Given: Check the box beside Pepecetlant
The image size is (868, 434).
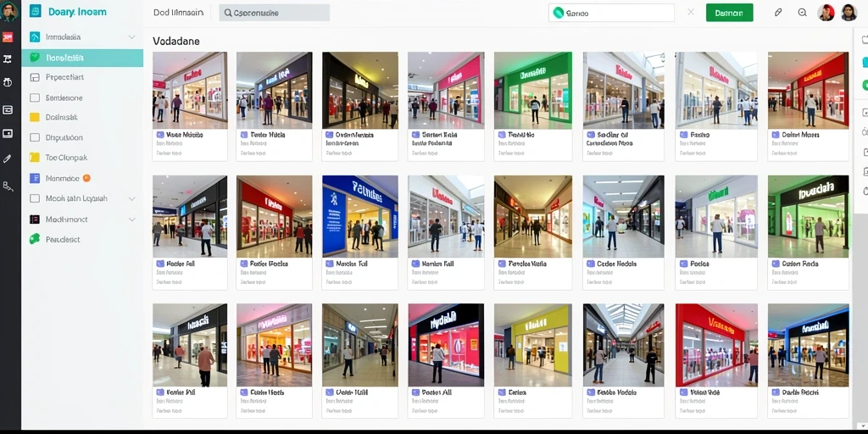Looking at the screenshot, I should (35, 77).
